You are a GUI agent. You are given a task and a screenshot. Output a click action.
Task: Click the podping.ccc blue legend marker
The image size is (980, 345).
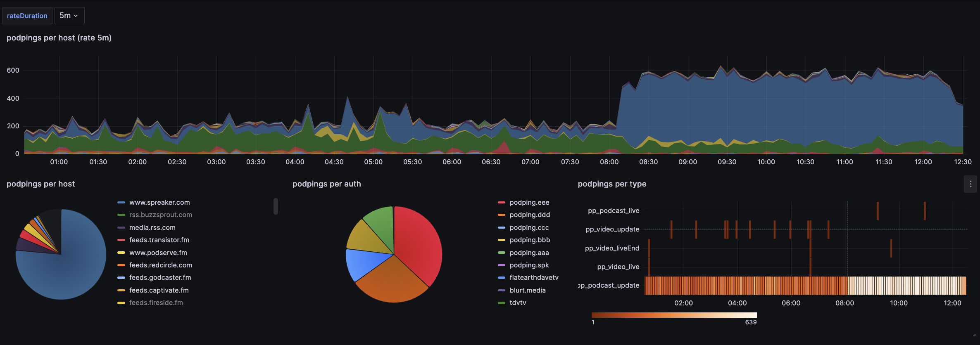pyautogui.click(x=502, y=228)
